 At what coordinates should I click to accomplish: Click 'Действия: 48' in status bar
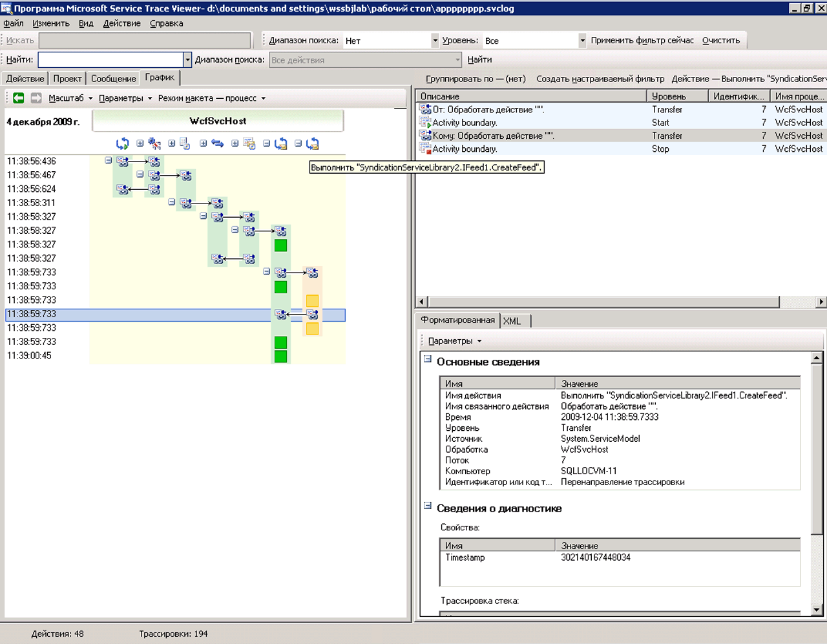[58, 634]
